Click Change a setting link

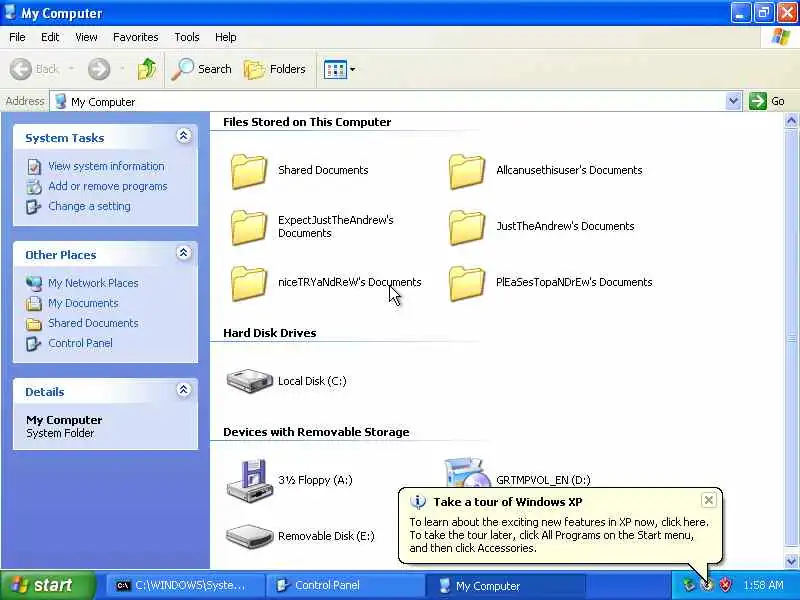point(89,206)
